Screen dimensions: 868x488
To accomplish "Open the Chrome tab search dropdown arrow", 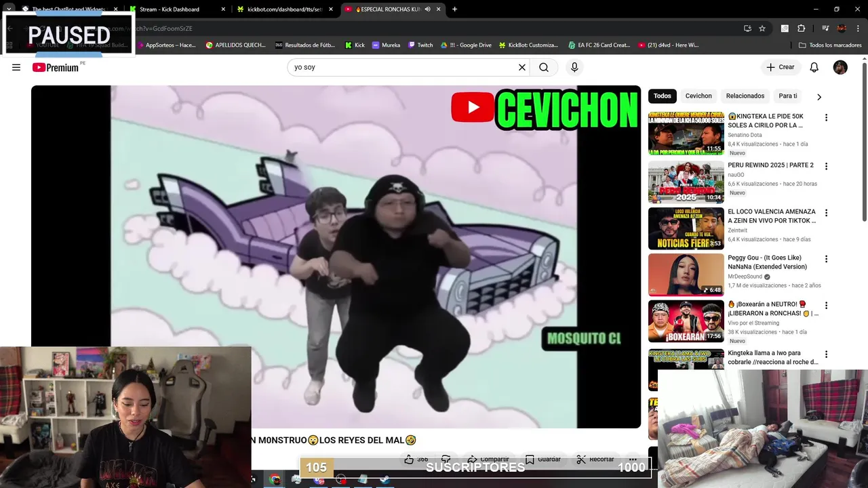I will tap(9, 9).
